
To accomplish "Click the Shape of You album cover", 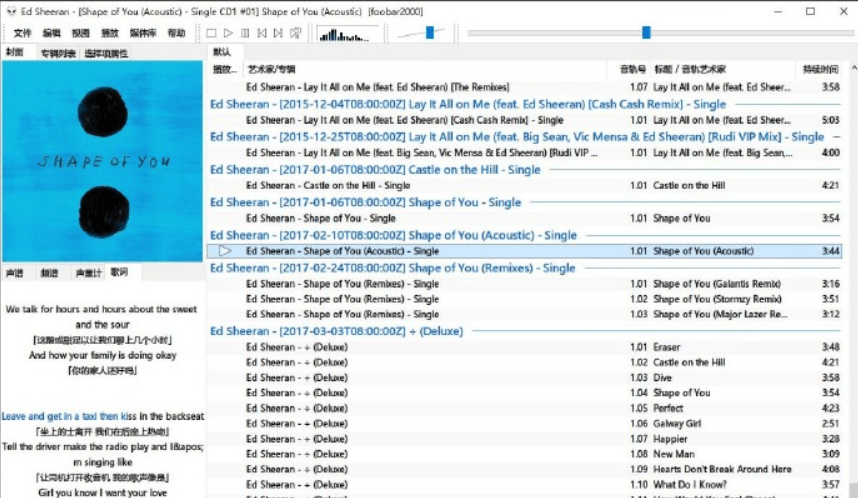I will 102,161.
